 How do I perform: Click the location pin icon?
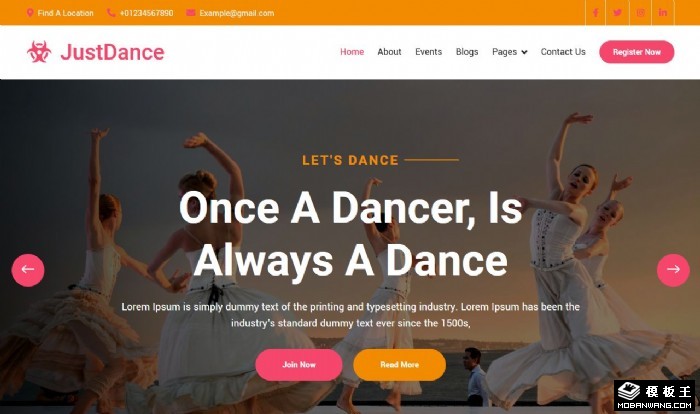[30, 13]
